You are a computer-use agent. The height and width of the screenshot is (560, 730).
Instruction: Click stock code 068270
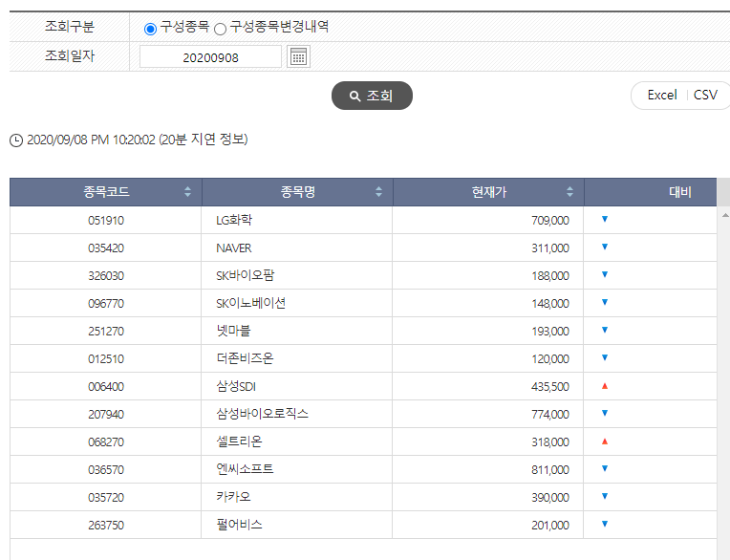point(106,442)
